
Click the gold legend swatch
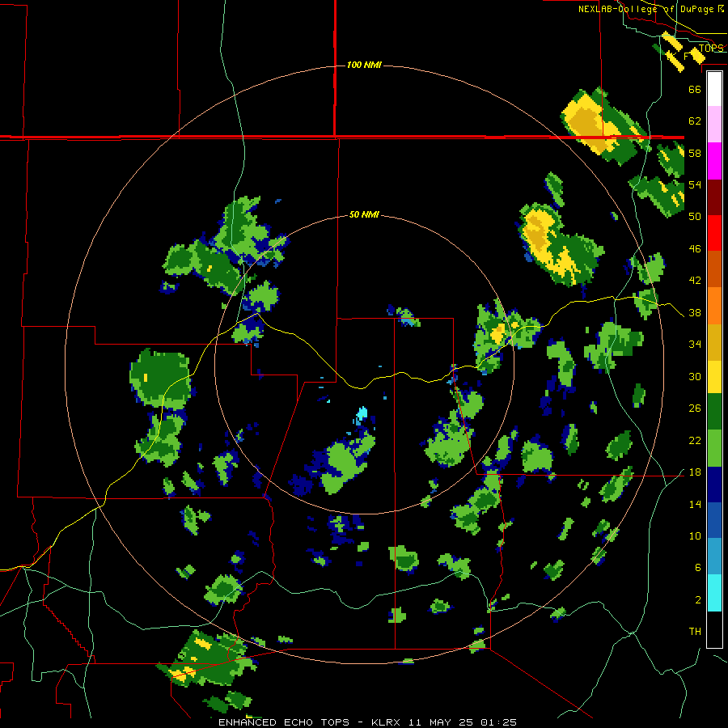714,341
